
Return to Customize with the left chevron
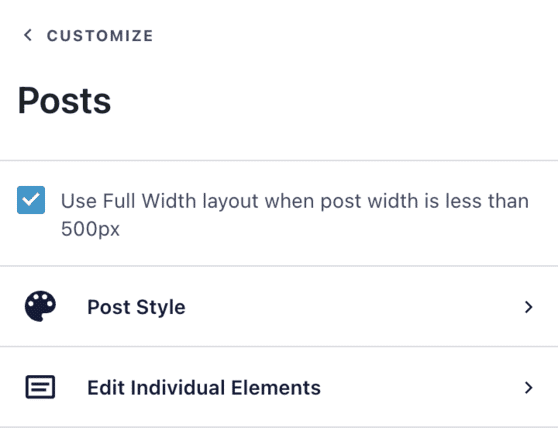(x=28, y=35)
